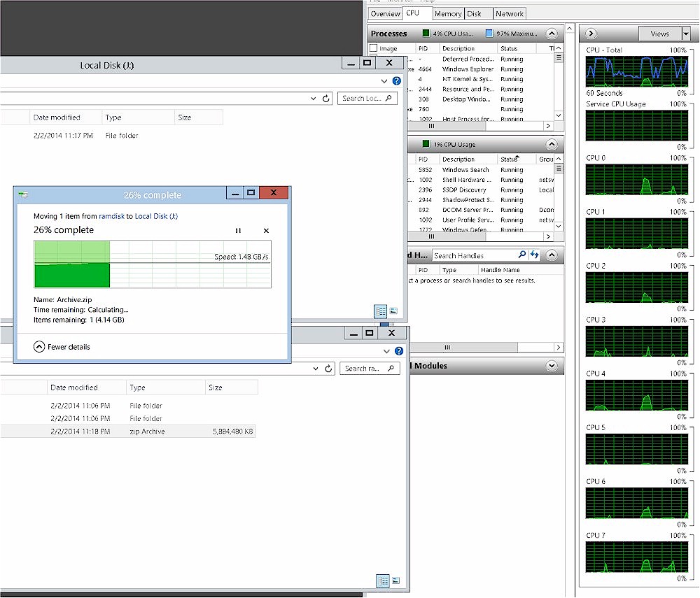Sort Local Disk files by Size column

[199, 118]
